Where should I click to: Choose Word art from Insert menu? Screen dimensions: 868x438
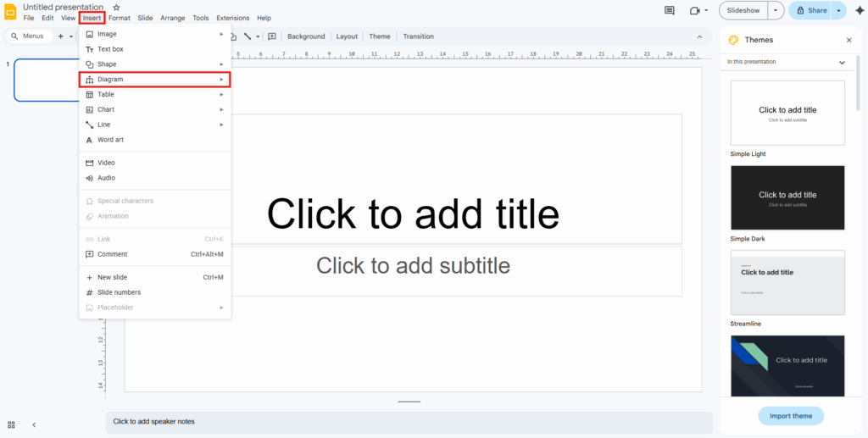(110, 140)
